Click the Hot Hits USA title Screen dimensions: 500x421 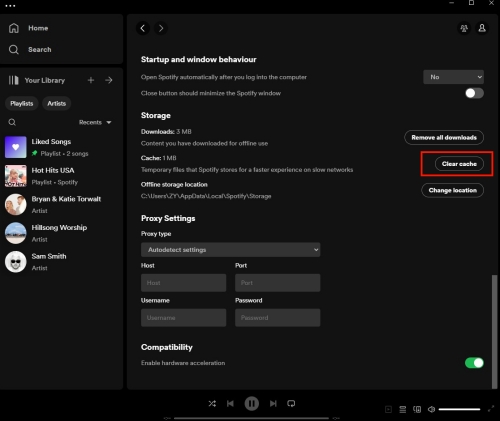tap(53, 170)
